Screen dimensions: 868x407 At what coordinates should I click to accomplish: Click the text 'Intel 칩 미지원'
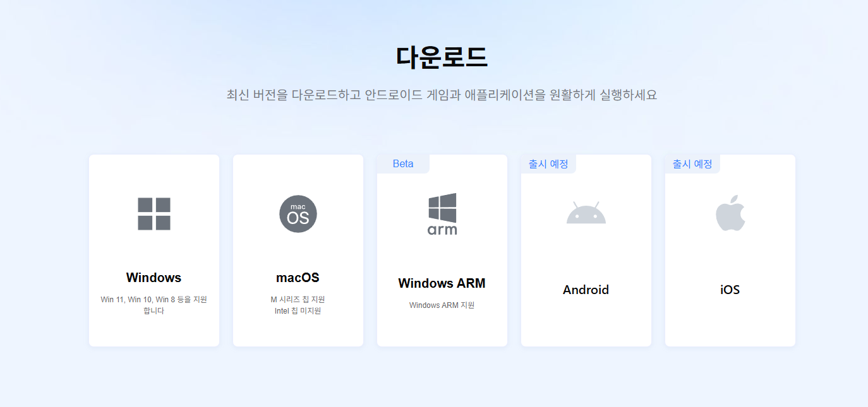click(x=298, y=311)
